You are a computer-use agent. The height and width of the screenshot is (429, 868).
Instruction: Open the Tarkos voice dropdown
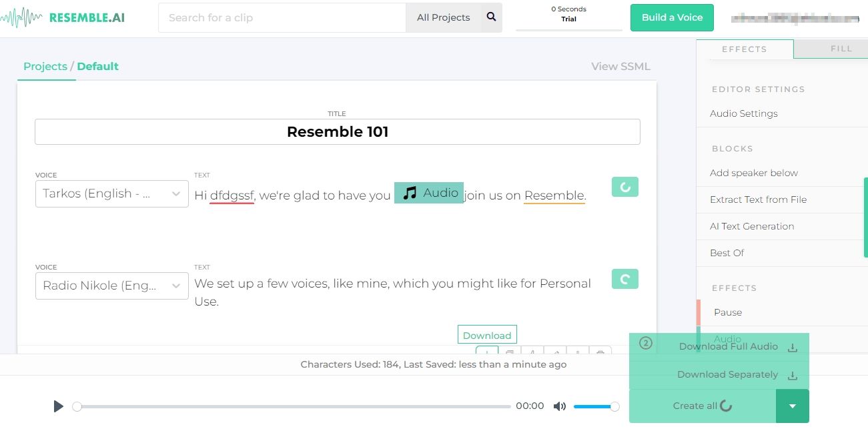112,193
